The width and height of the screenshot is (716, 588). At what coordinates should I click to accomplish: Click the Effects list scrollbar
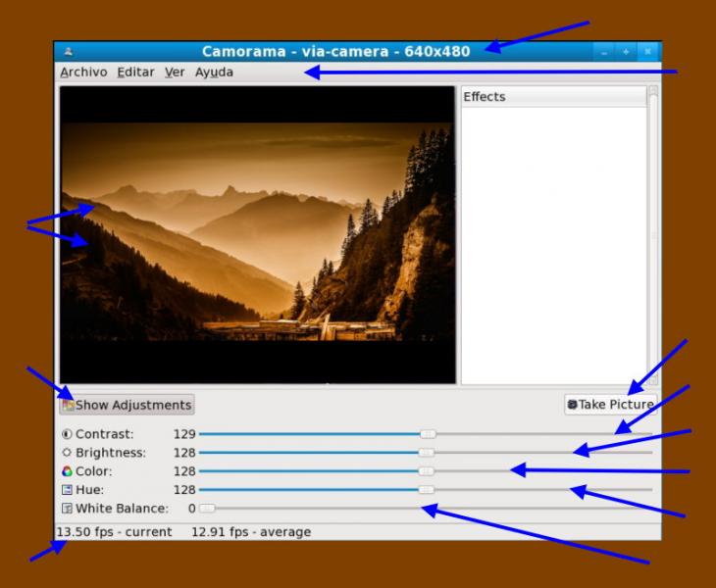coord(653,235)
